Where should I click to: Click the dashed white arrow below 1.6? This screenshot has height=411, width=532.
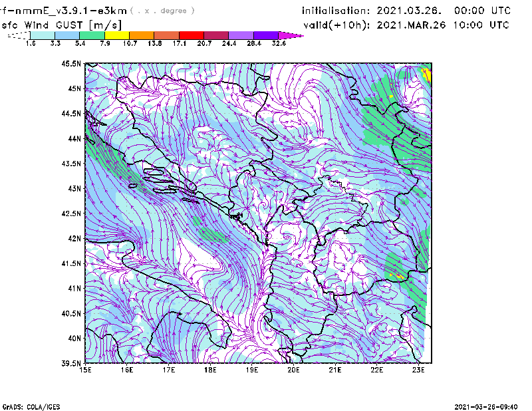point(19,35)
